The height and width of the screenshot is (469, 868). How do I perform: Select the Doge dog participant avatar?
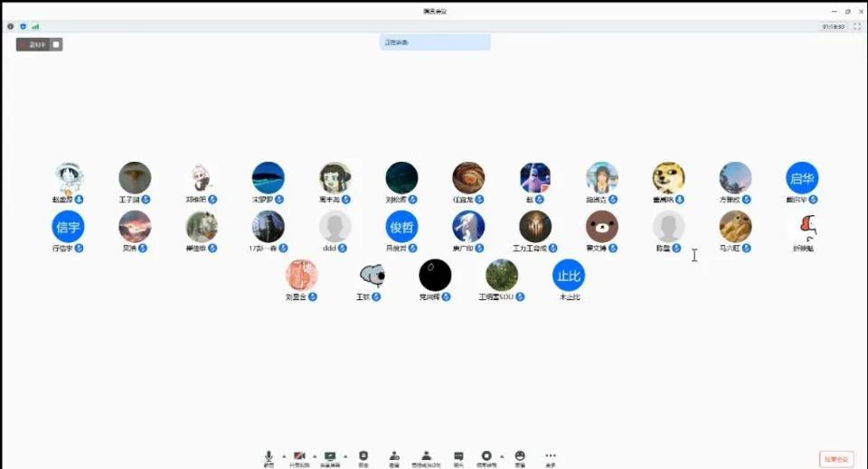coord(669,178)
